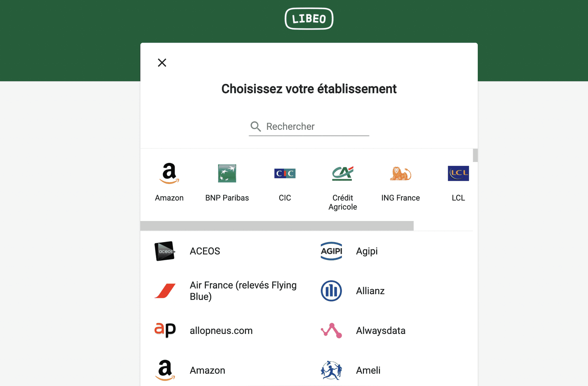
Task: Close the establishment selection dialog
Action: pos(162,62)
